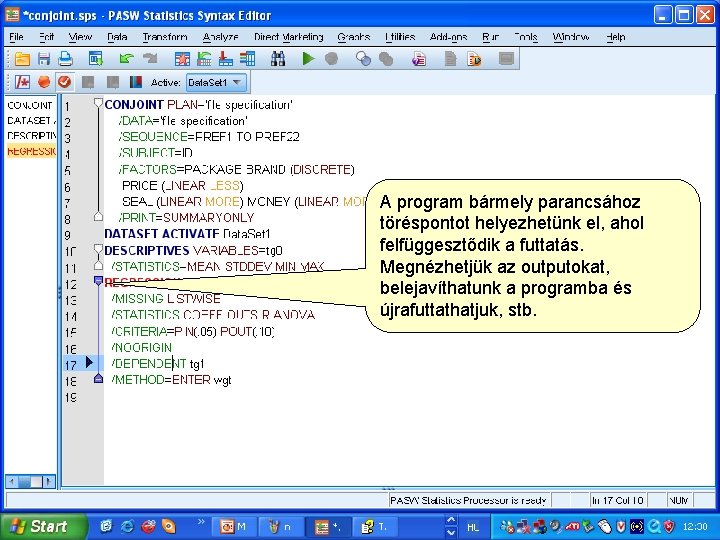Image resolution: width=720 pixels, height=540 pixels.
Task: Click line '/MISSING LISTWISE'
Action: (x=166, y=299)
